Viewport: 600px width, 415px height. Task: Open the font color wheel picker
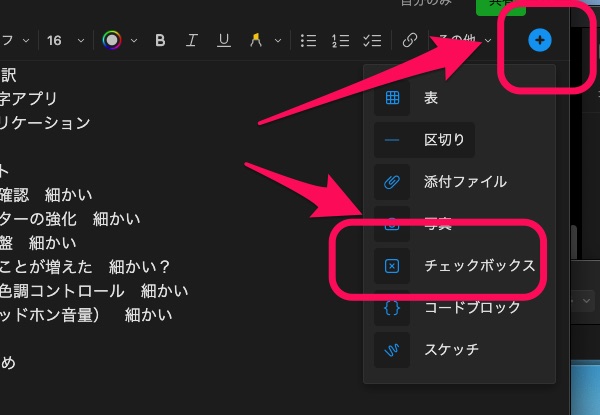pos(112,41)
